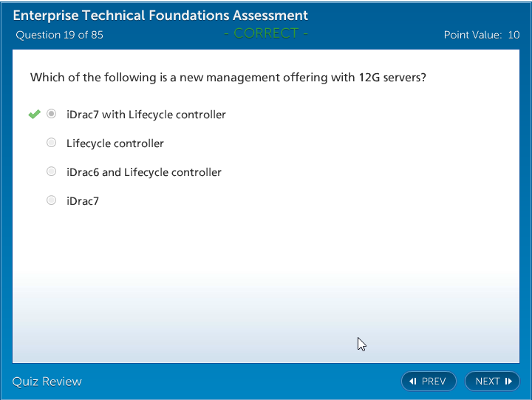This screenshot has width=532, height=400.
Task: Open the Quiz Review link
Action: (x=47, y=382)
